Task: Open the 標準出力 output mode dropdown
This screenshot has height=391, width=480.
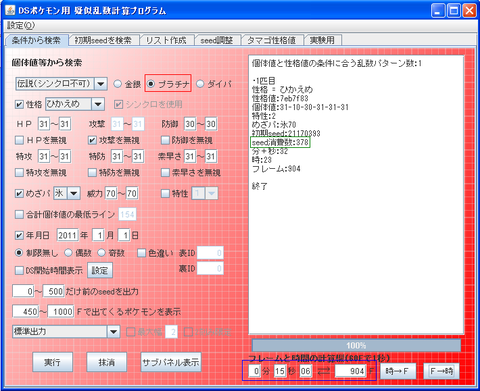Action: point(113,332)
